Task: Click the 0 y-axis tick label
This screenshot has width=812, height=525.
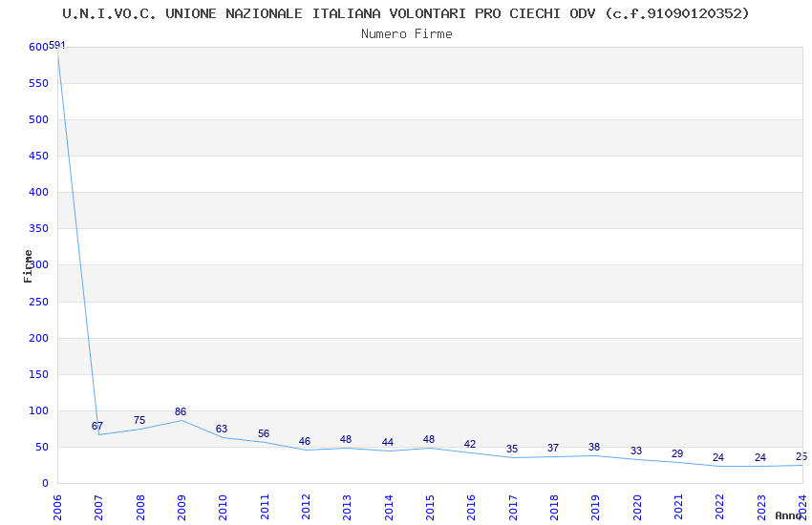Action: 45,483
